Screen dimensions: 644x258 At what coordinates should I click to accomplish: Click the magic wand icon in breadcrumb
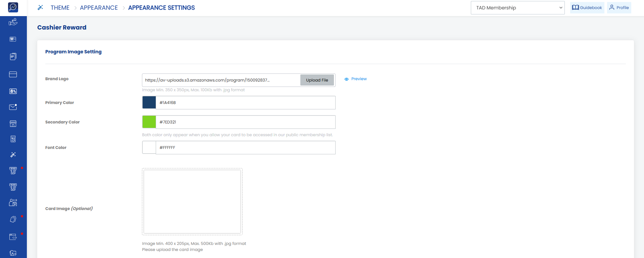point(40,7)
